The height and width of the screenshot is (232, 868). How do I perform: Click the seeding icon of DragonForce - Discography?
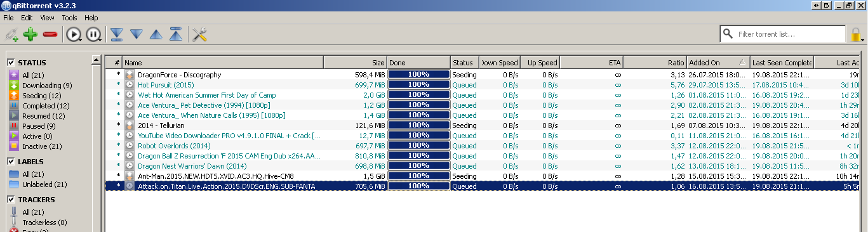click(130, 75)
